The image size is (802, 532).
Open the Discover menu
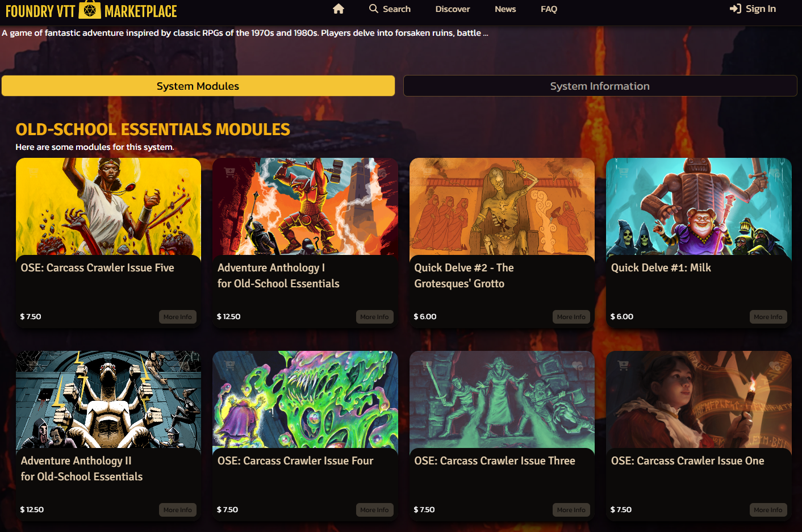452,9
